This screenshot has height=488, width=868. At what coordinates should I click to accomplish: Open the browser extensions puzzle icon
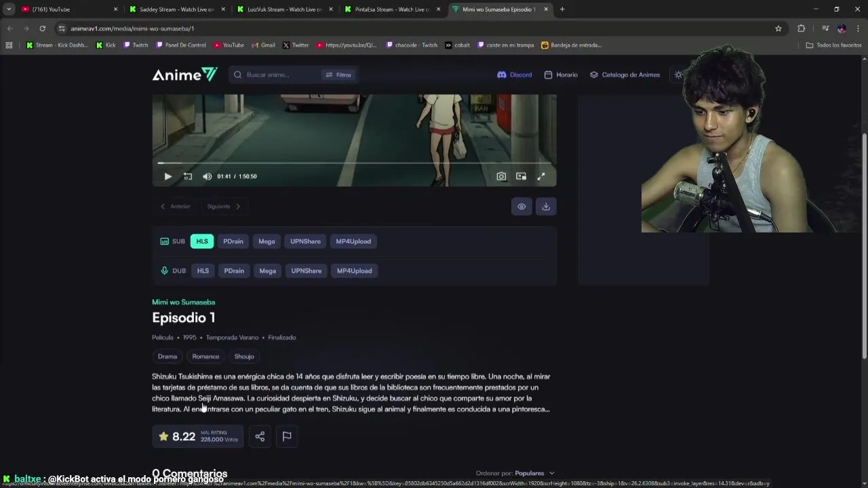tap(802, 28)
